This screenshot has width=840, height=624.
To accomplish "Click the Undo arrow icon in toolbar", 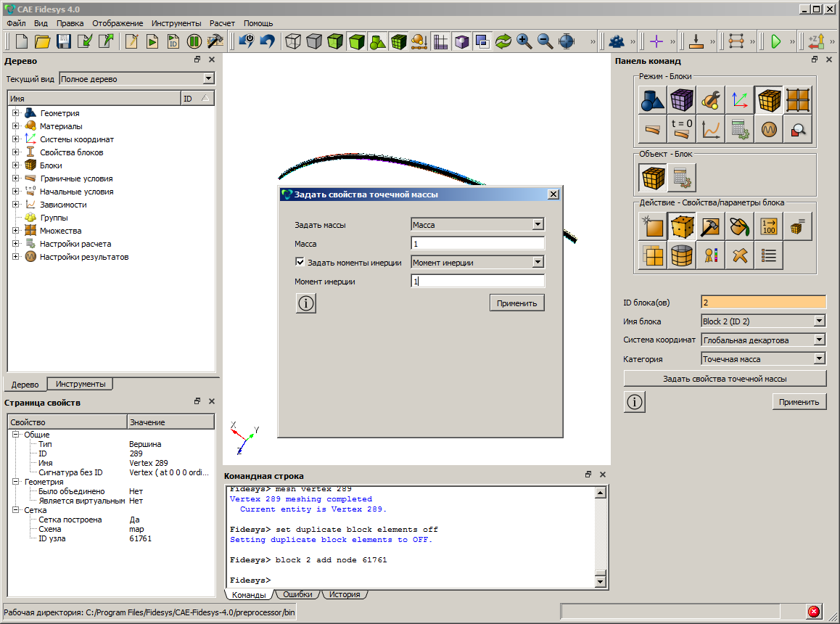I will pyautogui.click(x=268, y=41).
